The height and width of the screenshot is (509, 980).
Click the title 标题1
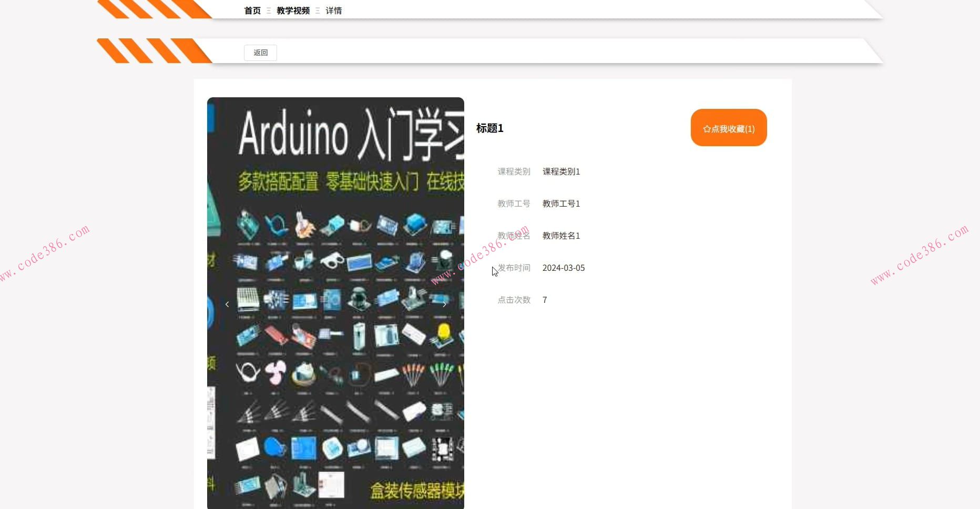(490, 128)
